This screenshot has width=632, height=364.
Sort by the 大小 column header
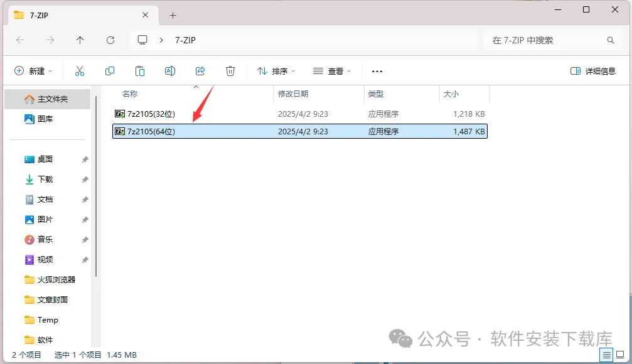click(451, 94)
